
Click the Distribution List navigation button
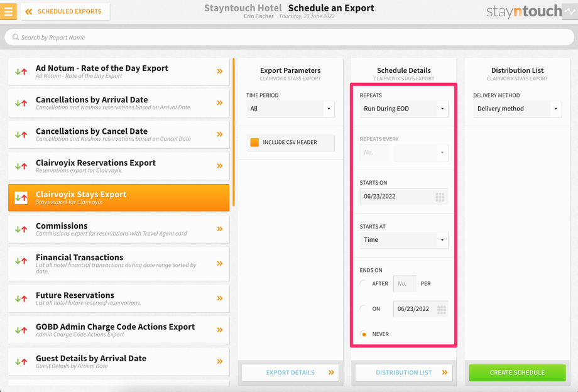click(x=404, y=373)
